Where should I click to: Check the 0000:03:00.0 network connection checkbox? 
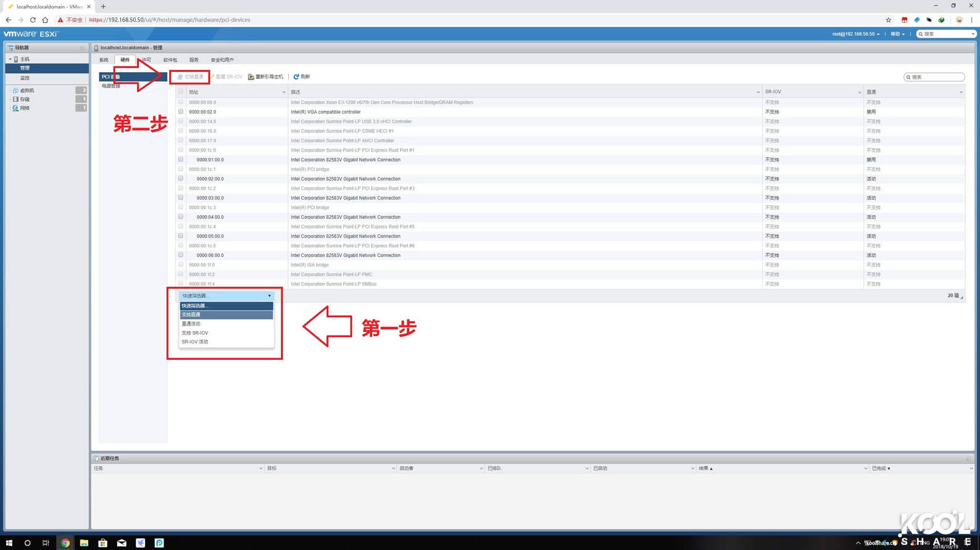(181, 197)
